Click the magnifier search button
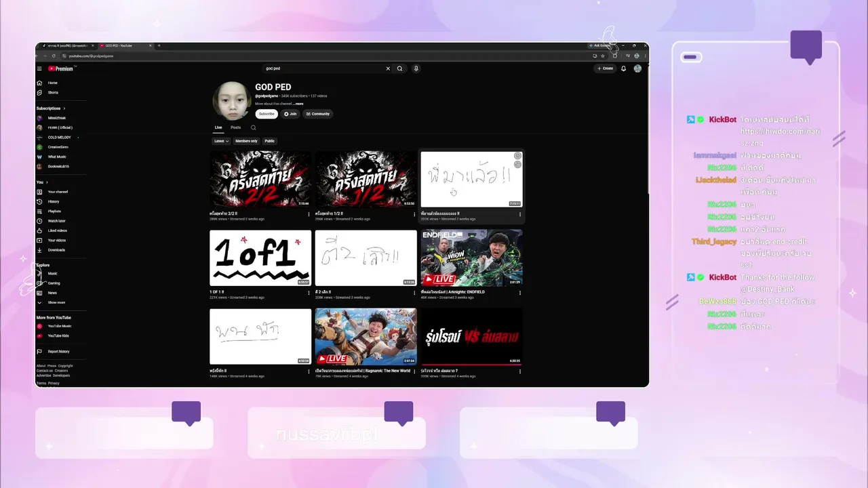This screenshot has width=868, height=488. (x=399, y=68)
